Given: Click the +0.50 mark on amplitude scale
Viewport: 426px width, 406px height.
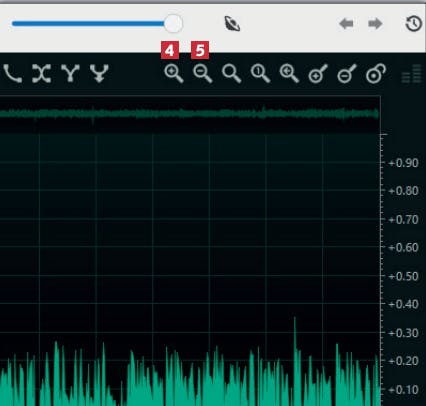Looking at the screenshot, I should pyautogui.click(x=403, y=276).
